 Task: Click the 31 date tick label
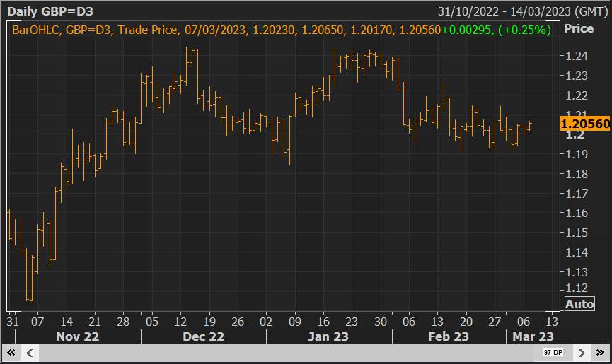coord(13,322)
